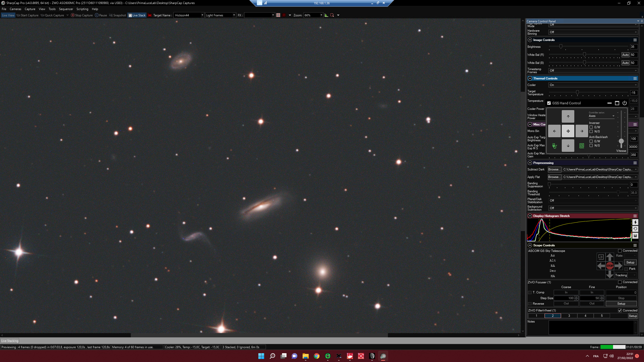
Task: Open the Scripting menu
Action: (x=82, y=9)
